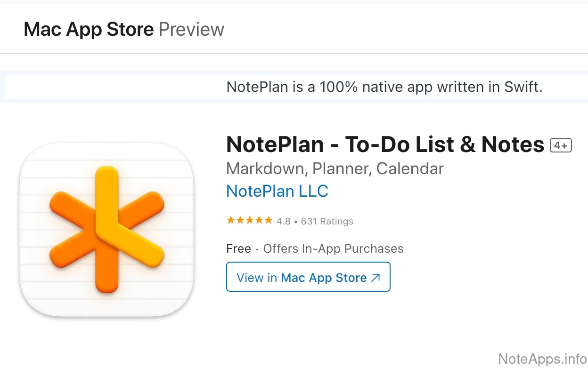The image size is (588, 368).
Task: Open the NotePlan LLC developer link
Action: [x=277, y=192]
